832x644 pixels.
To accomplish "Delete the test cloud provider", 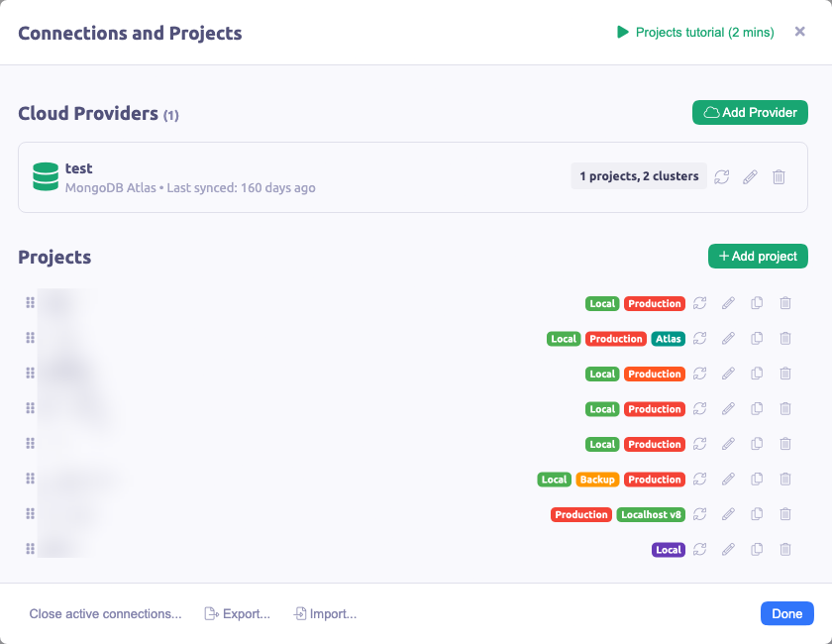I will tap(779, 176).
